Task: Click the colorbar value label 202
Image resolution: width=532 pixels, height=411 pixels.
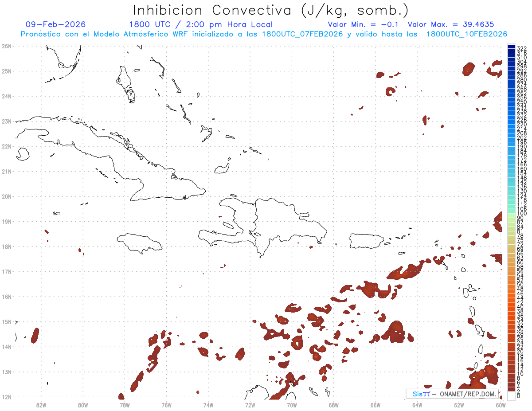Action: [x=522, y=137]
